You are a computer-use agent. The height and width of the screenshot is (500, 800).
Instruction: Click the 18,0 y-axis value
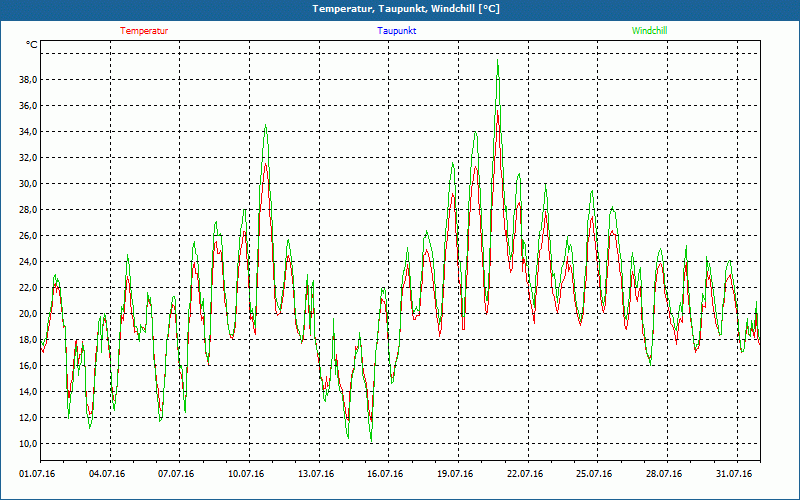tap(28, 340)
